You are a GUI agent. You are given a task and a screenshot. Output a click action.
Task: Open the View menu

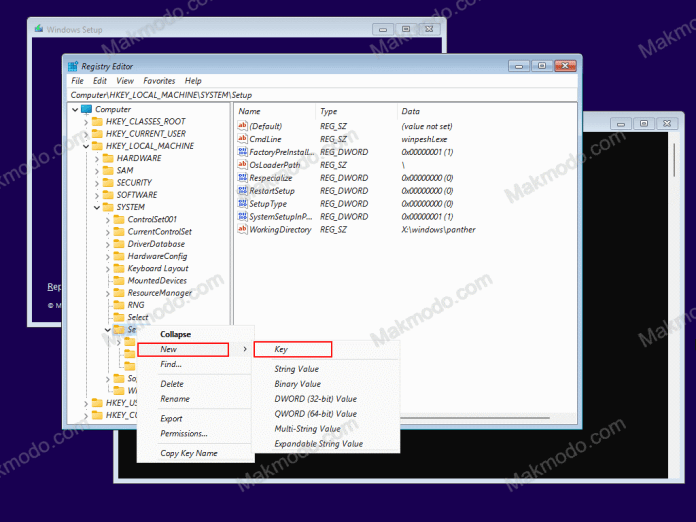(x=125, y=81)
